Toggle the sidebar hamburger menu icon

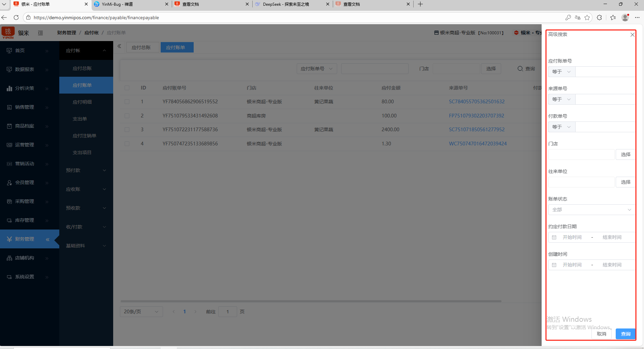(40, 33)
